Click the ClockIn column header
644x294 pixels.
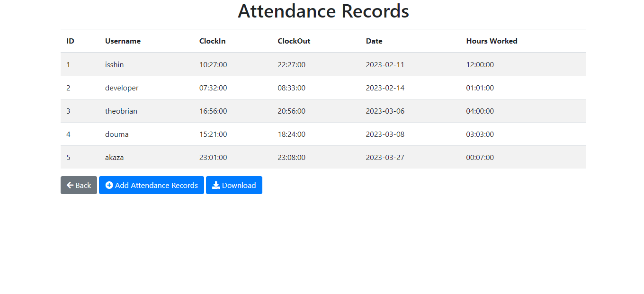pos(213,41)
